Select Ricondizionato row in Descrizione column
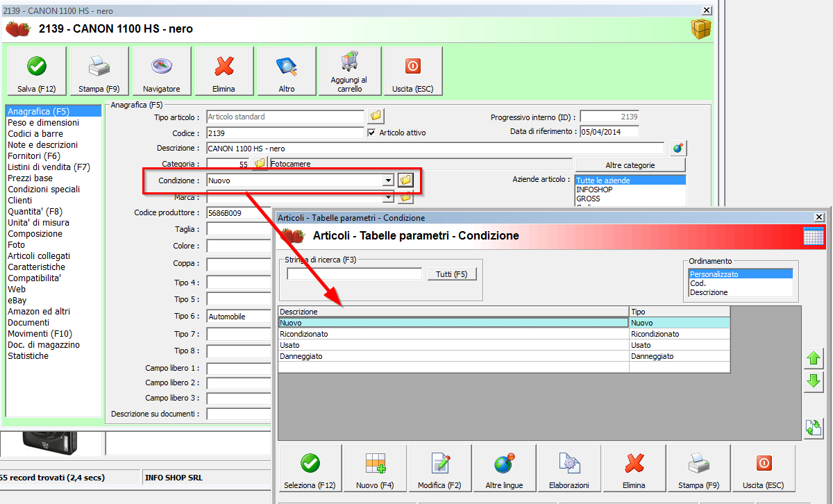The height and width of the screenshot is (504, 833). click(454, 334)
